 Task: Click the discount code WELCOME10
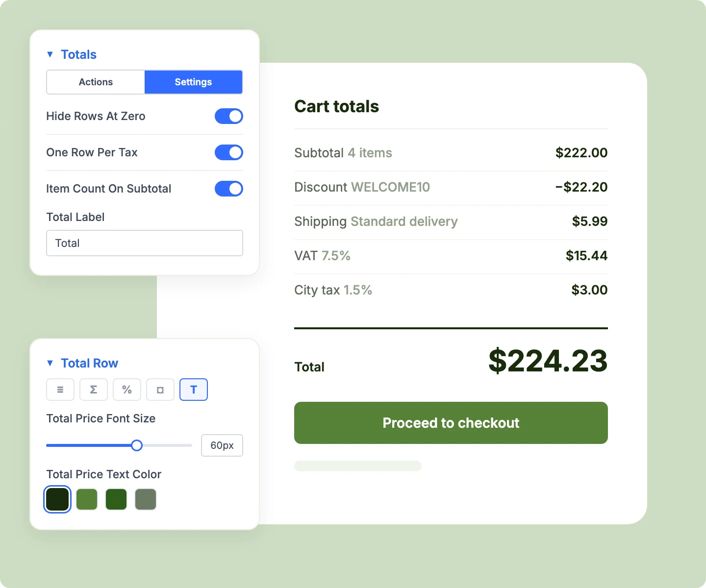pyautogui.click(x=391, y=187)
